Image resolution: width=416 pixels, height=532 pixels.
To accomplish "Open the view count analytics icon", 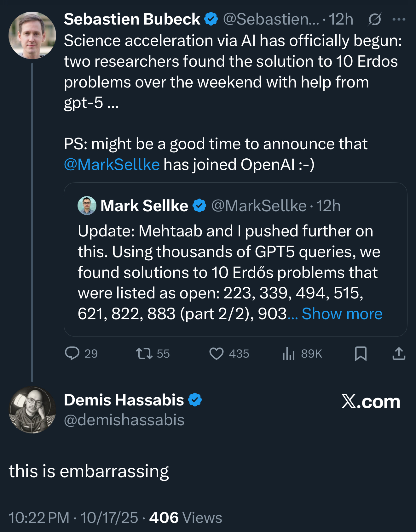I will (289, 353).
